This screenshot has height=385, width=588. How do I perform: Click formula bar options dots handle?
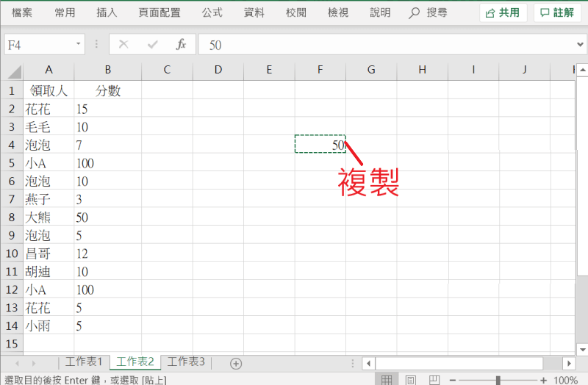(x=96, y=44)
